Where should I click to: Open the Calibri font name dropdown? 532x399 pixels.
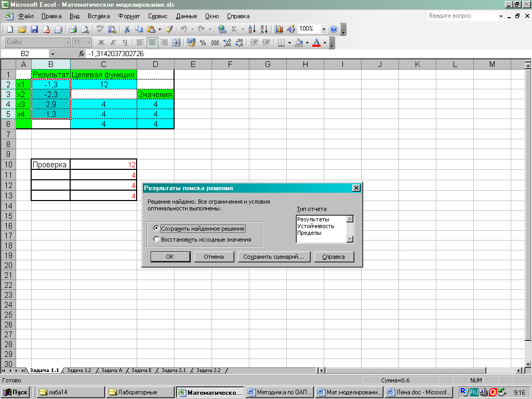click(68, 43)
